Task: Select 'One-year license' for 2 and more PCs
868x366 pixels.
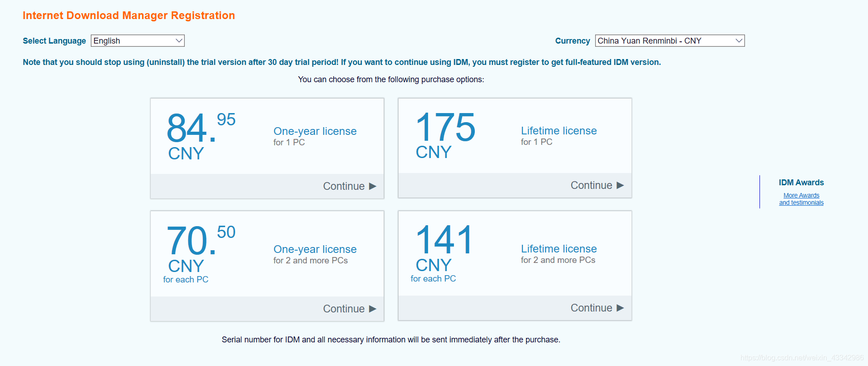Action: click(315, 249)
